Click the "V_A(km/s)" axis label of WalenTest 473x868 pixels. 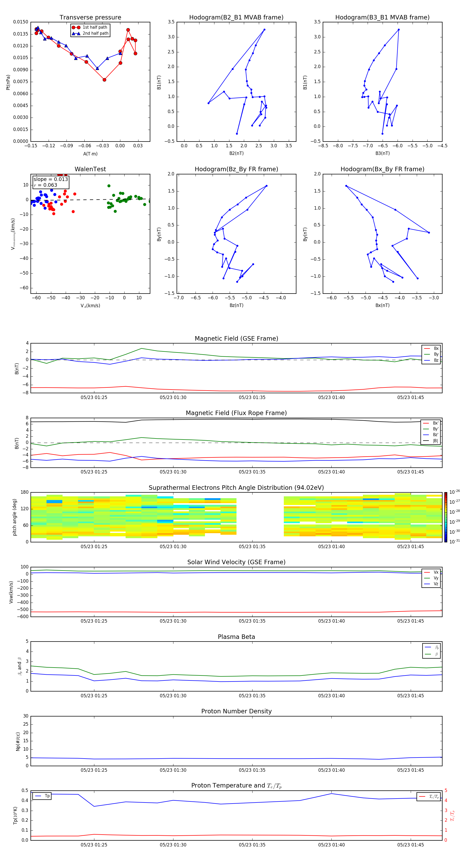pyautogui.click(x=90, y=306)
